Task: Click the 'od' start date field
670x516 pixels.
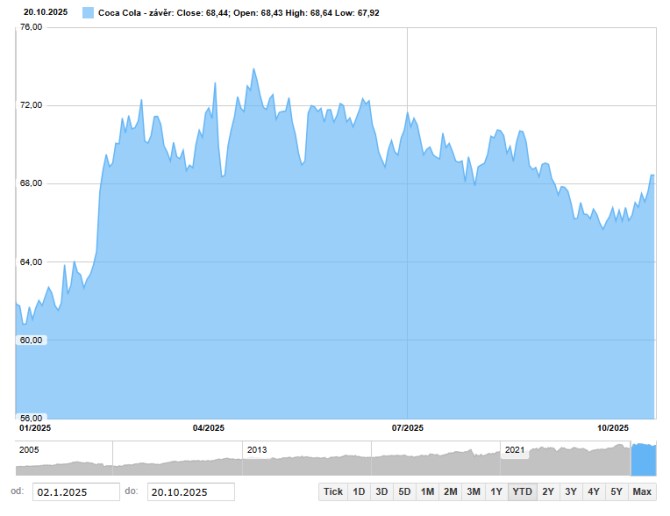Action: click(76, 492)
